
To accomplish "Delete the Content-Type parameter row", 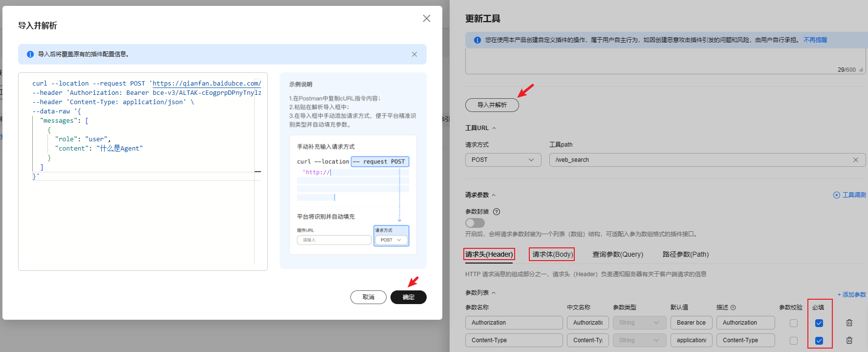I will point(849,340).
